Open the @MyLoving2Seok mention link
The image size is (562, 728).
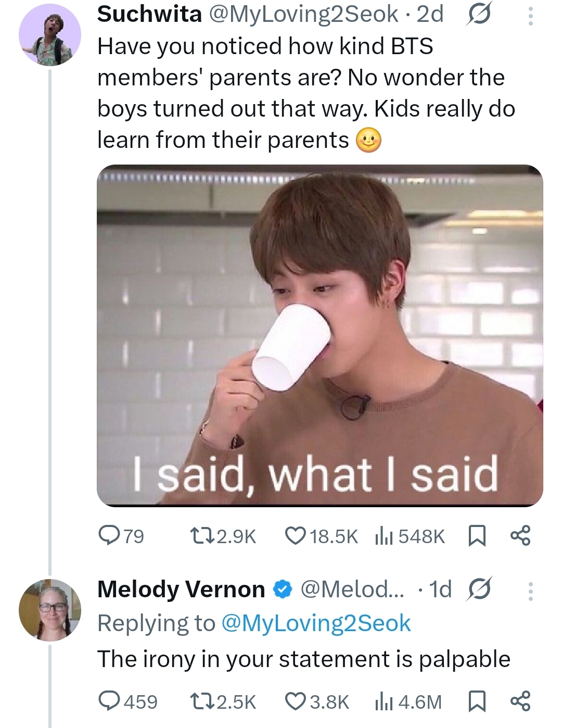click(316, 623)
